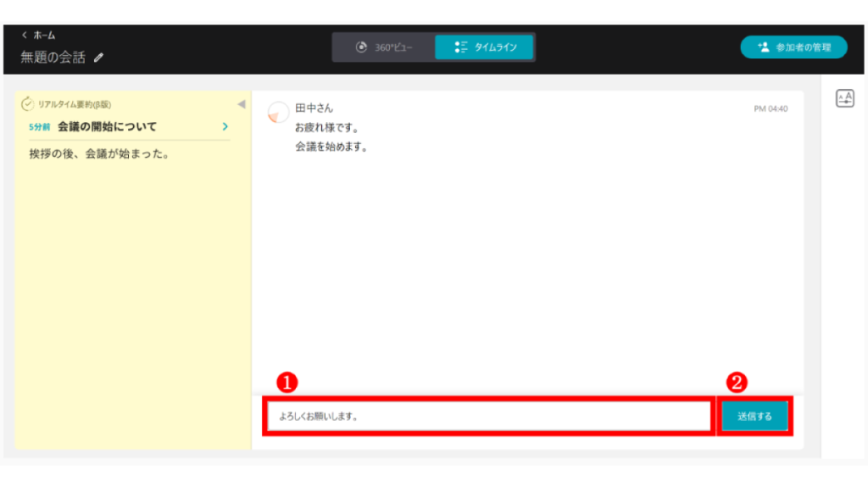868x488 pixels.
Task: Click the 360° view camera icon
Action: (361, 47)
